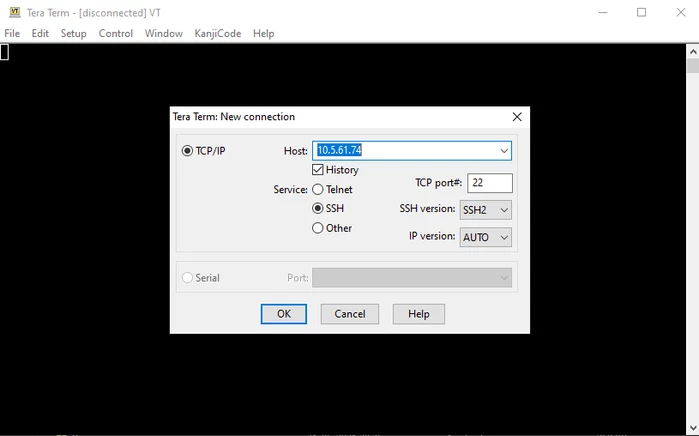This screenshot has height=436, width=699.
Task: Click the dialog Help button
Action: (x=419, y=314)
